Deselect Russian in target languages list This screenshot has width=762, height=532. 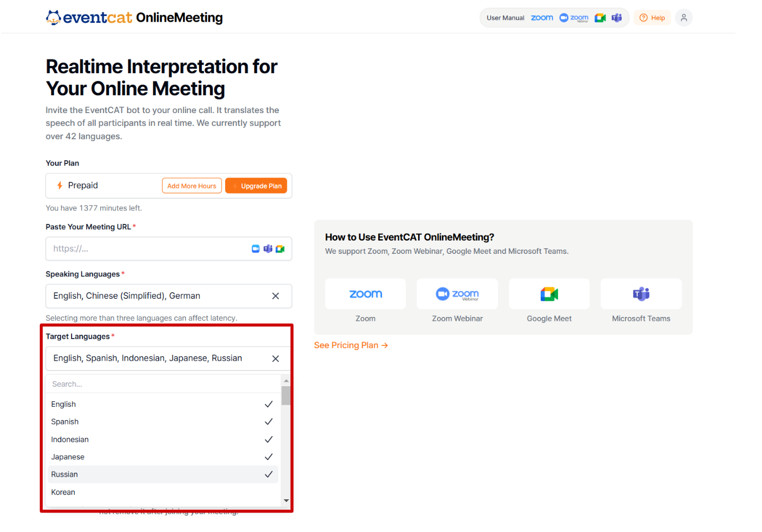click(162, 474)
